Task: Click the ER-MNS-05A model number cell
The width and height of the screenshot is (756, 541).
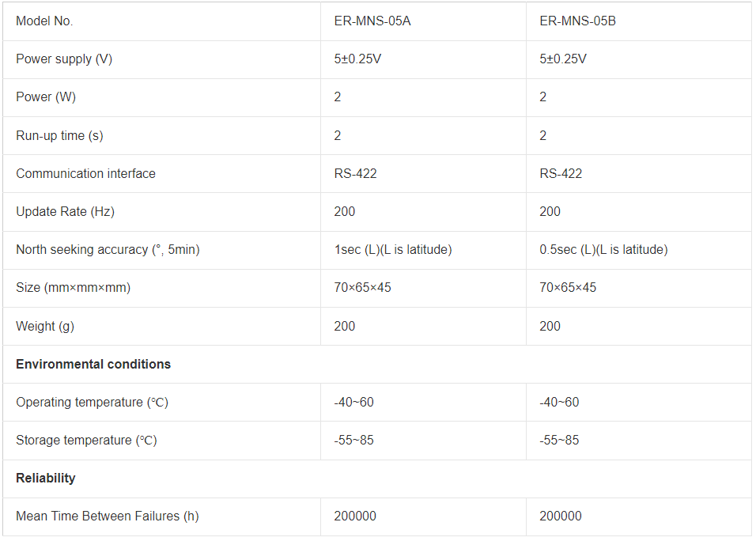Action: tap(372, 21)
